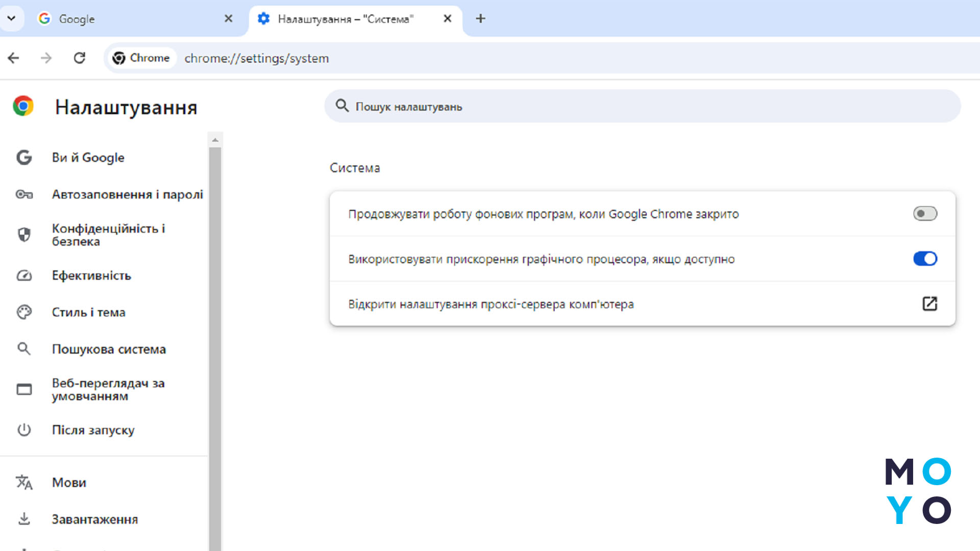Click the Система section heading
Viewport: 980px width, 551px height.
pos(355,168)
